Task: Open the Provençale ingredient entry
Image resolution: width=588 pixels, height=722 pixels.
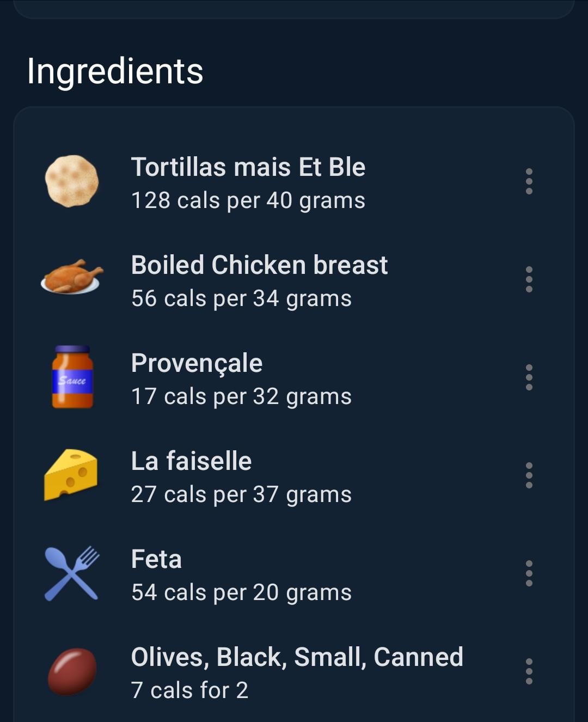Action: 294,377
